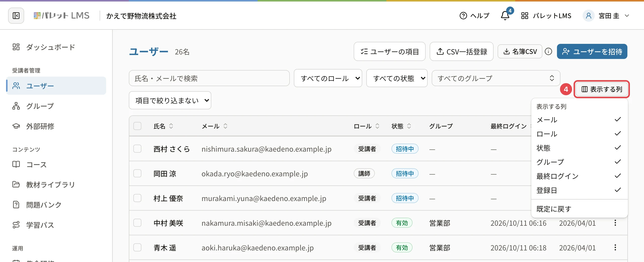This screenshot has width=644, height=262.
Task: Select the checkbox for 青木 遥
Action: tap(137, 247)
